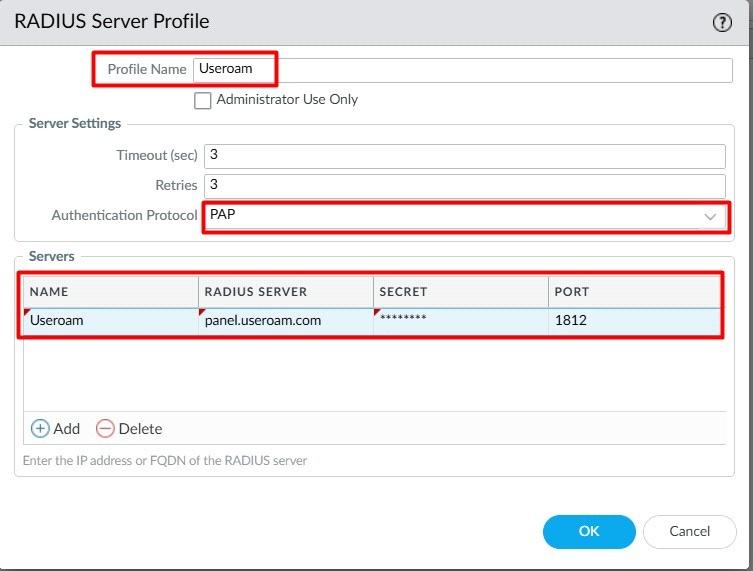This screenshot has height=571, width=753.
Task: Click the Delete minus icon
Action: (x=105, y=428)
